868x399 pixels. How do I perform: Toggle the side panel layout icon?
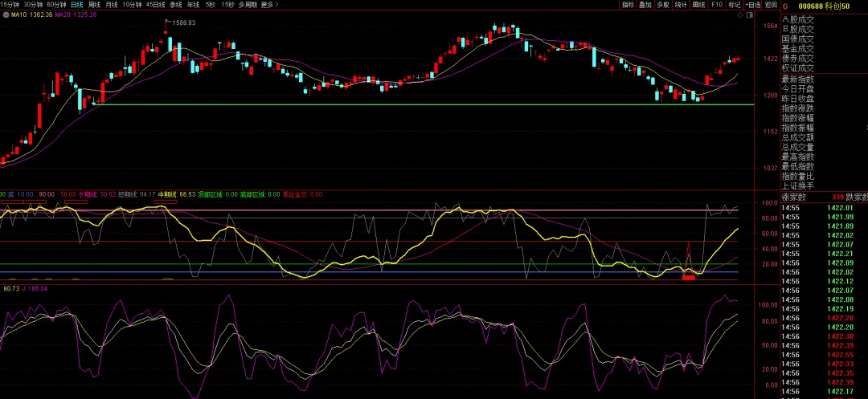(750, 15)
